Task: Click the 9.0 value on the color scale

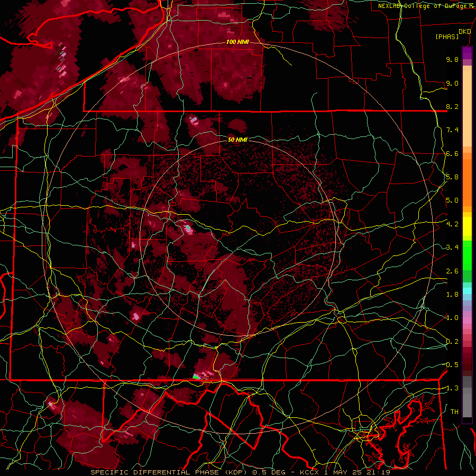Action: (452, 83)
